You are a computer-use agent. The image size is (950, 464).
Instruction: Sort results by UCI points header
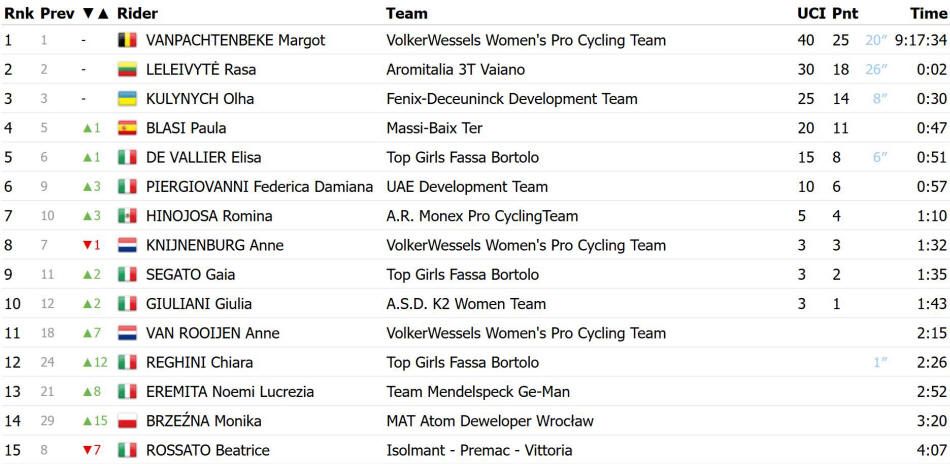811,13
